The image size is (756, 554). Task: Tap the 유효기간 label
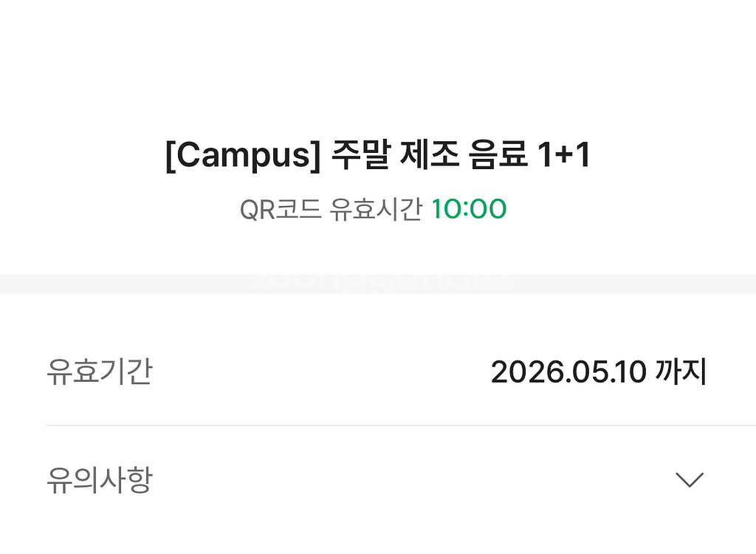coord(100,372)
